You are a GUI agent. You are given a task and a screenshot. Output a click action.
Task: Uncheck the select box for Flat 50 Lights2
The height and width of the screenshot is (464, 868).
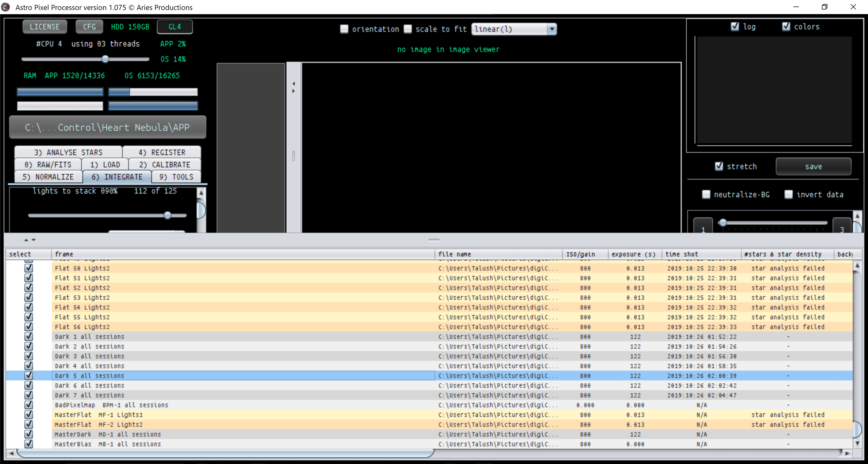click(29, 268)
